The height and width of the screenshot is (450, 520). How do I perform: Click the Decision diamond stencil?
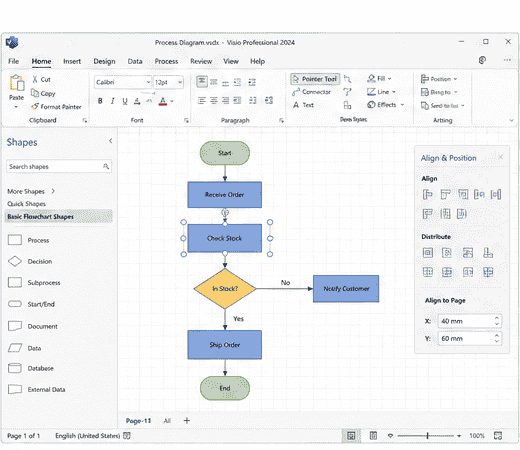click(15, 261)
